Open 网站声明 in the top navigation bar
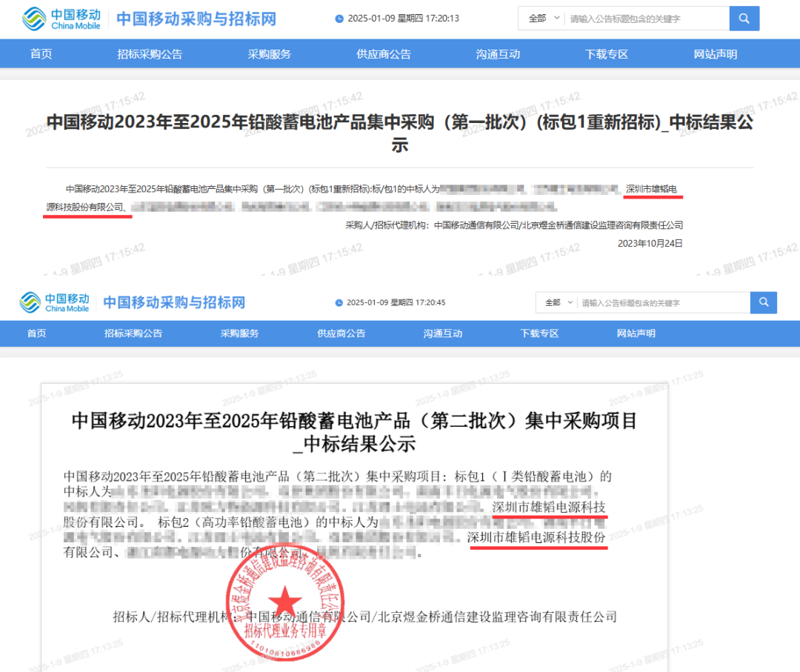 715,54
